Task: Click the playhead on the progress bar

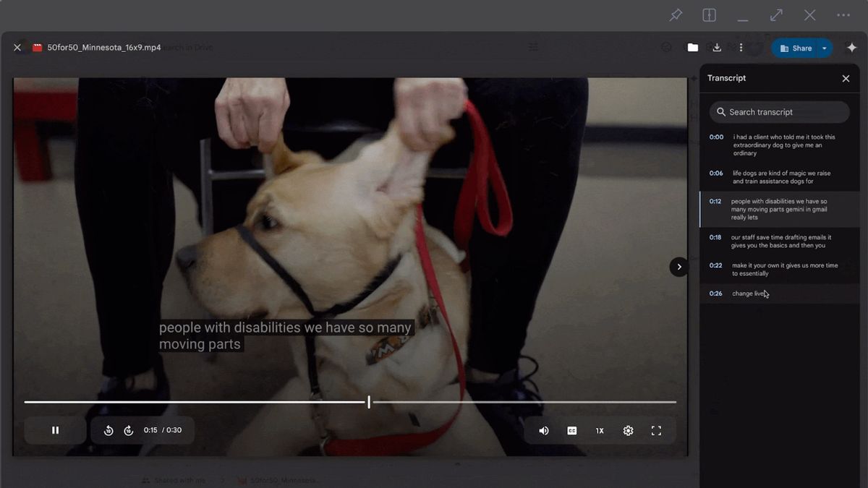Action: 369,402
